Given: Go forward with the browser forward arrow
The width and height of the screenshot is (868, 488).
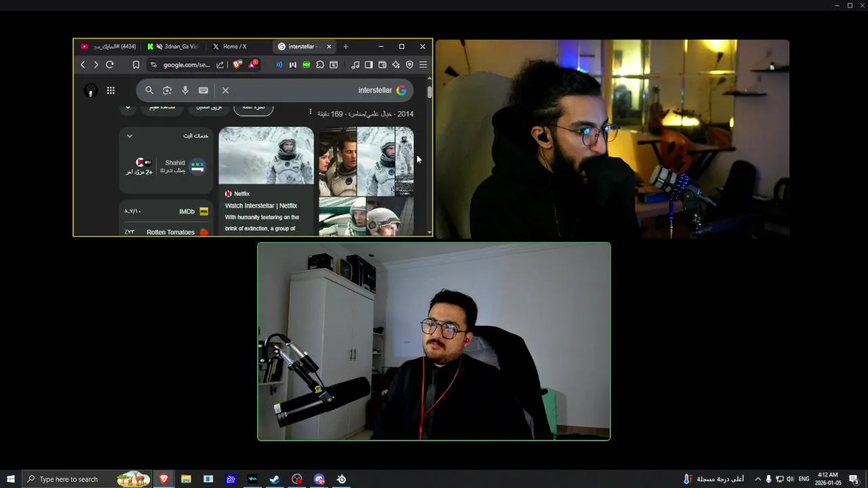Looking at the screenshot, I should [x=96, y=65].
